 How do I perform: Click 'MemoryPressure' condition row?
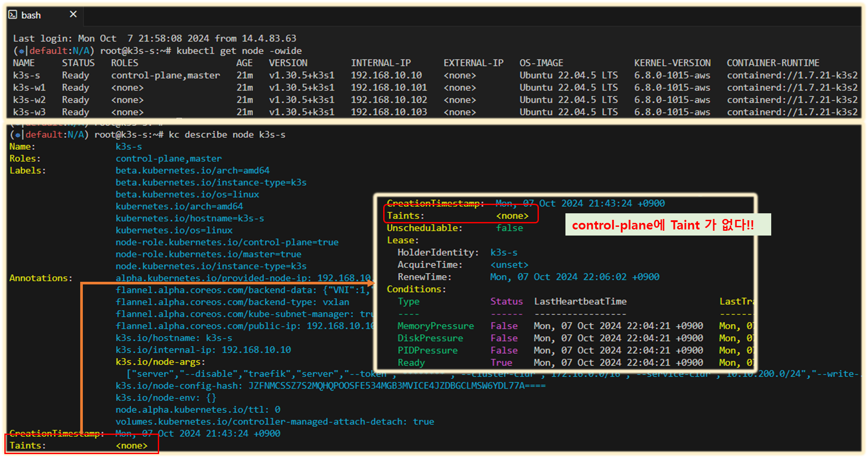click(575, 326)
